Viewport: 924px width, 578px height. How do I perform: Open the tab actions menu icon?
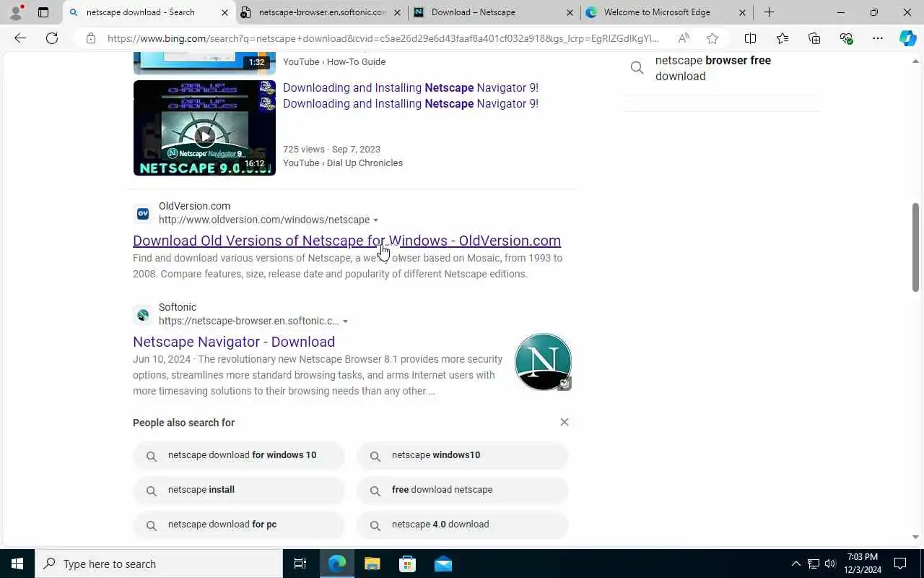coord(43,12)
